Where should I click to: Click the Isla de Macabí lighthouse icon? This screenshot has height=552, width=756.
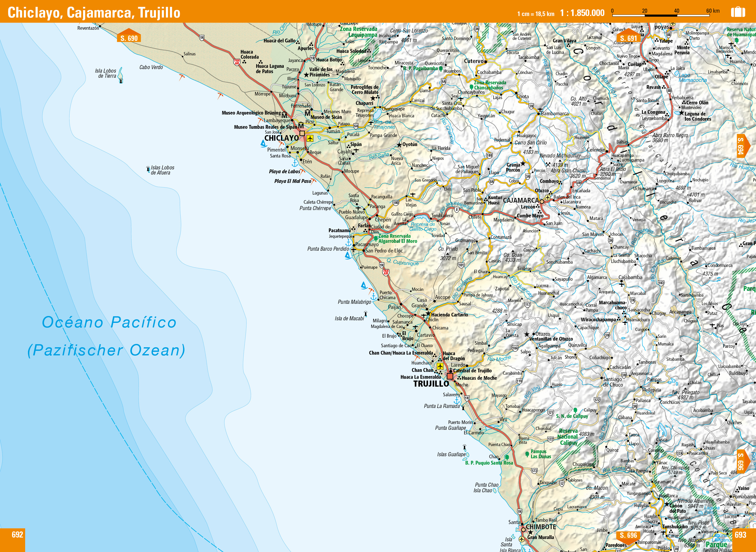366,313
